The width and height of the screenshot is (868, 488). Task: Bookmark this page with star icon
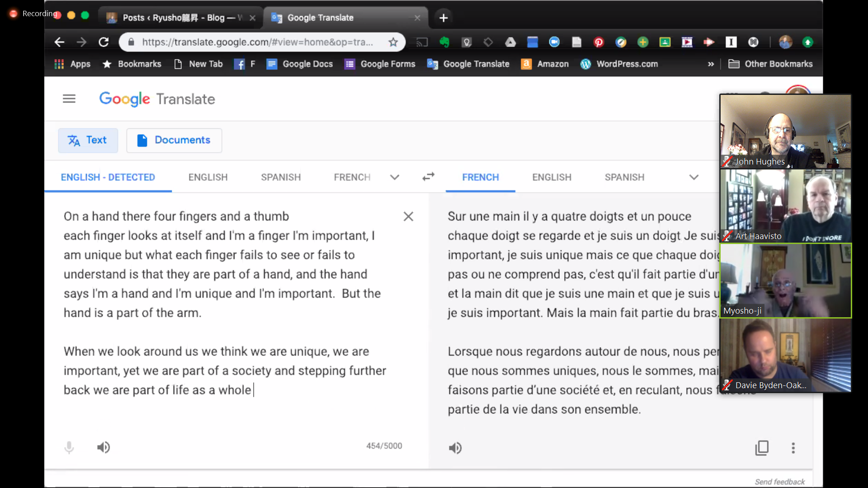[393, 42]
